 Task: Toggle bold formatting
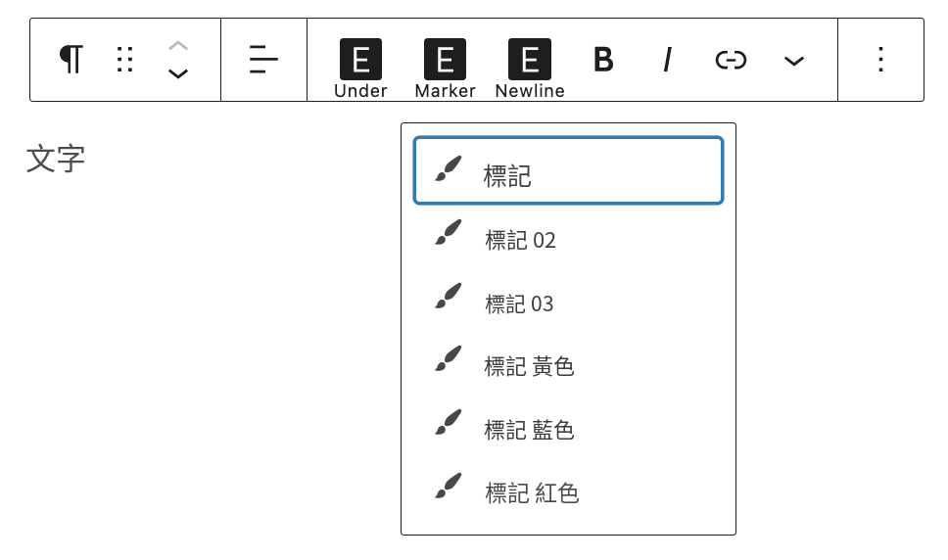(x=603, y=59)
